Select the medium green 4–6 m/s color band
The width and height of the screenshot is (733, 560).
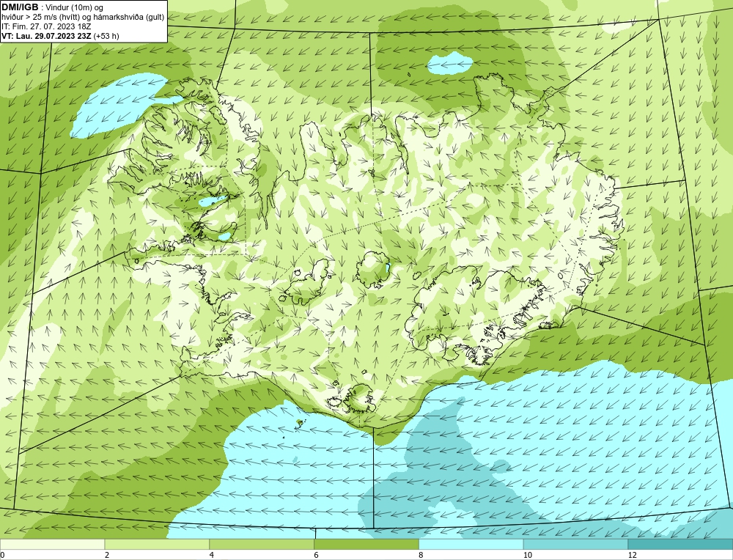pos(262,544)
